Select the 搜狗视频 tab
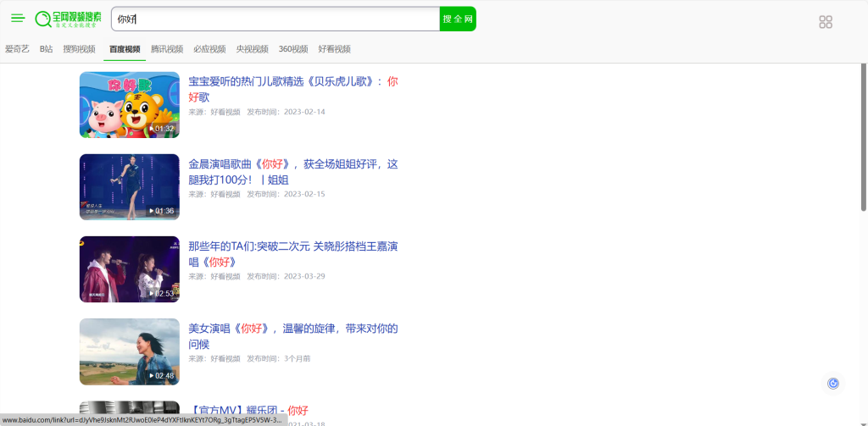868x426 pixels. point(79,49)
